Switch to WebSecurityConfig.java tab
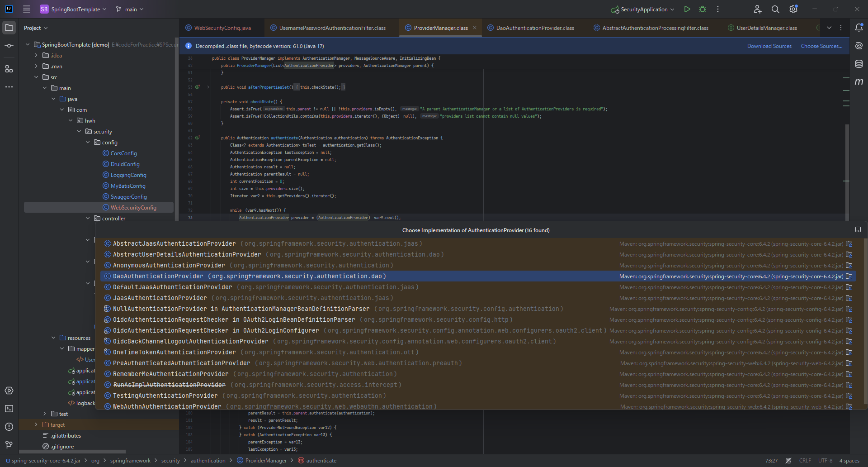Image resolution: width=868 pixels, height=467 pixels. coord(218,28)
